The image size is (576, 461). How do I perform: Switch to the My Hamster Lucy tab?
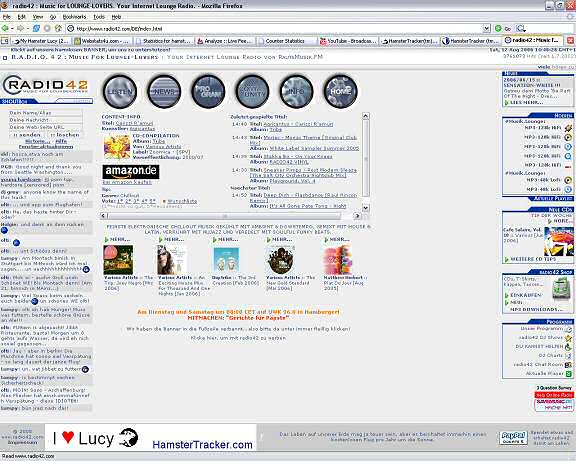coord(41,41)
